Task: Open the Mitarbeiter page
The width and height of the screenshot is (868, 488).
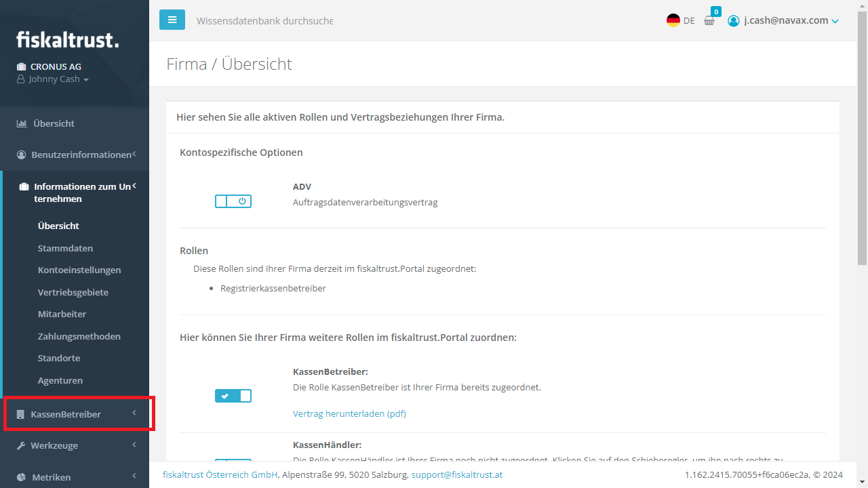Action: [x=62, y=314]
